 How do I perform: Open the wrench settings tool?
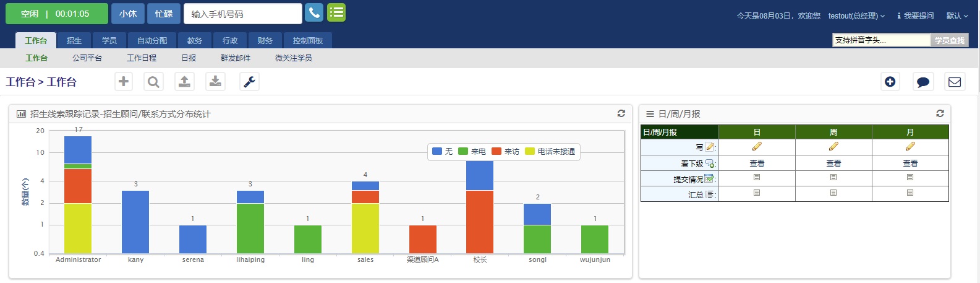(249, 81)
